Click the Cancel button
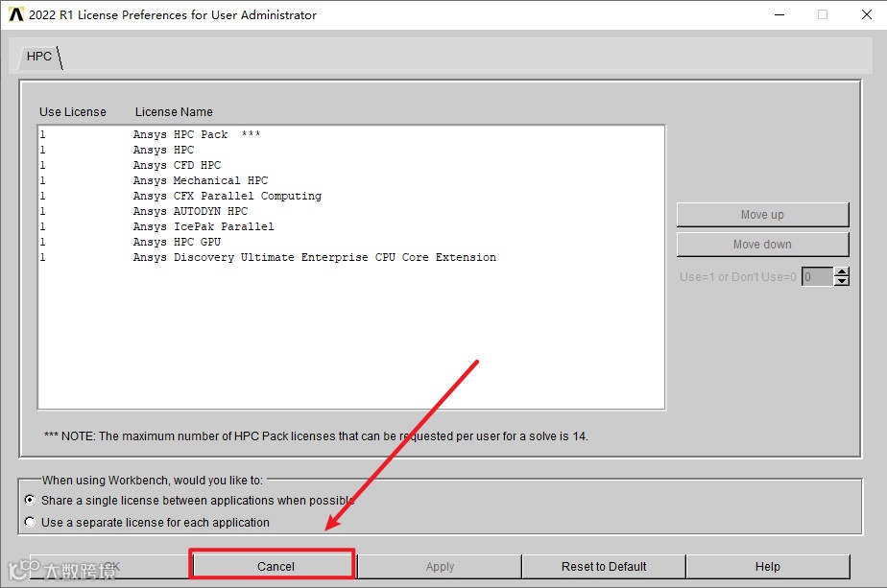The height and width of the screenshot is (588, 887). 275,567
